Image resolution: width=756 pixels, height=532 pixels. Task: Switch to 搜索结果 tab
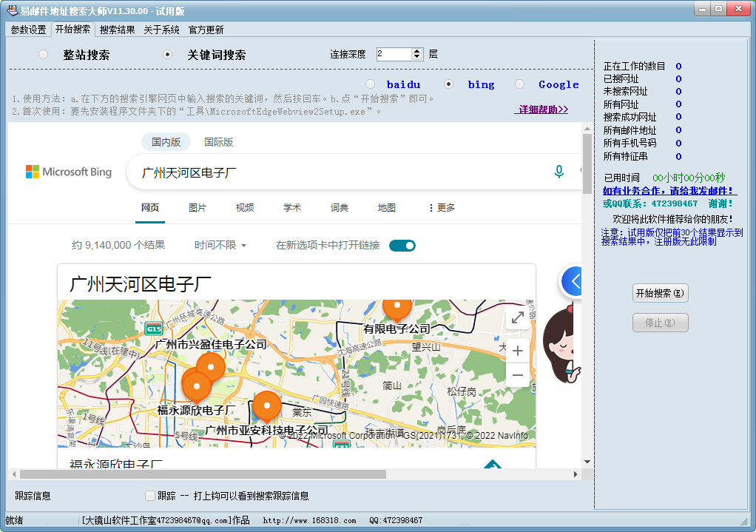[117, 30]
